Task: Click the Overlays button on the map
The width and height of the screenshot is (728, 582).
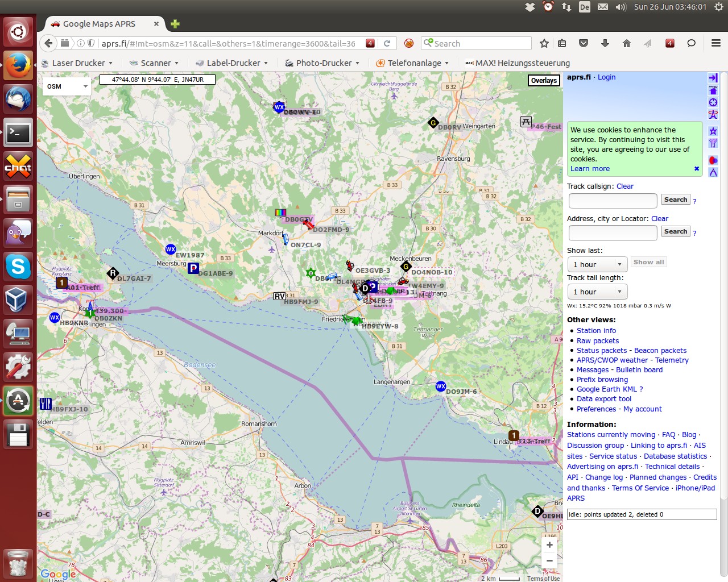Action: click(544, 81)
